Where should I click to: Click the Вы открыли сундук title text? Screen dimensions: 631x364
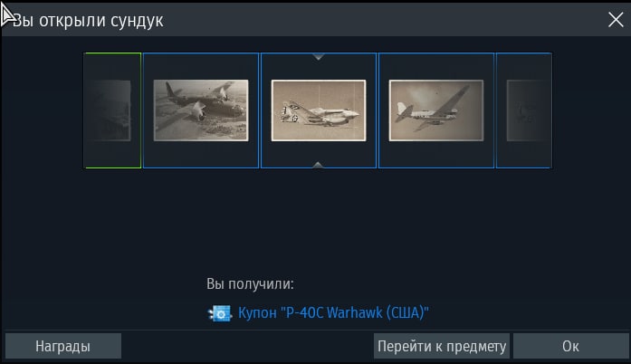coord(88,20)
